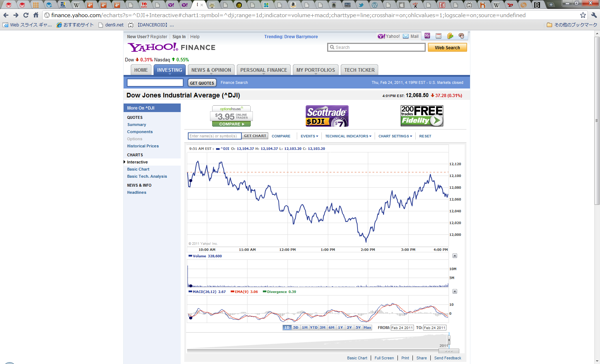
Task: Select the 1D range toggle
Action: (287, 328)
